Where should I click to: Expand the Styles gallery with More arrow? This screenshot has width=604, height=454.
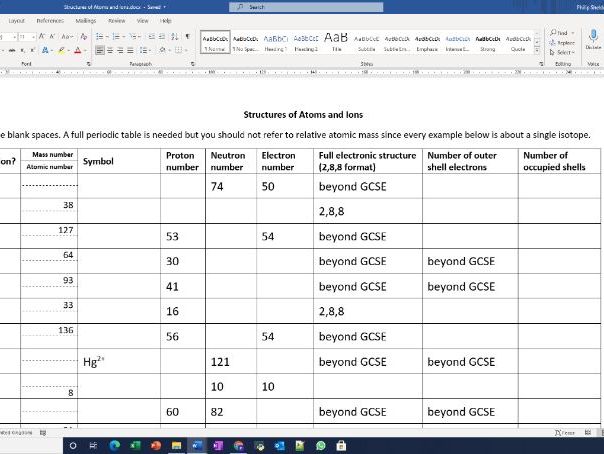click(537, 51)
